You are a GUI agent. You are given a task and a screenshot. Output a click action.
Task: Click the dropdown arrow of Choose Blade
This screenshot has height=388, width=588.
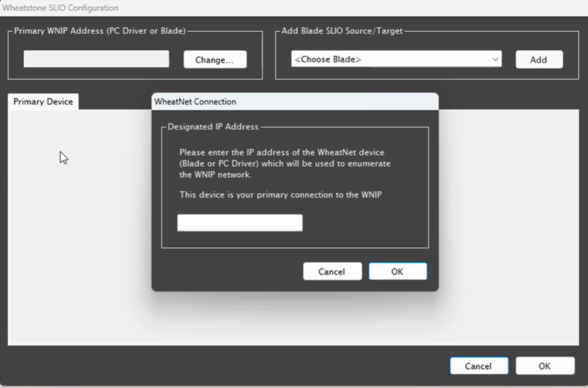click(495, 59)
